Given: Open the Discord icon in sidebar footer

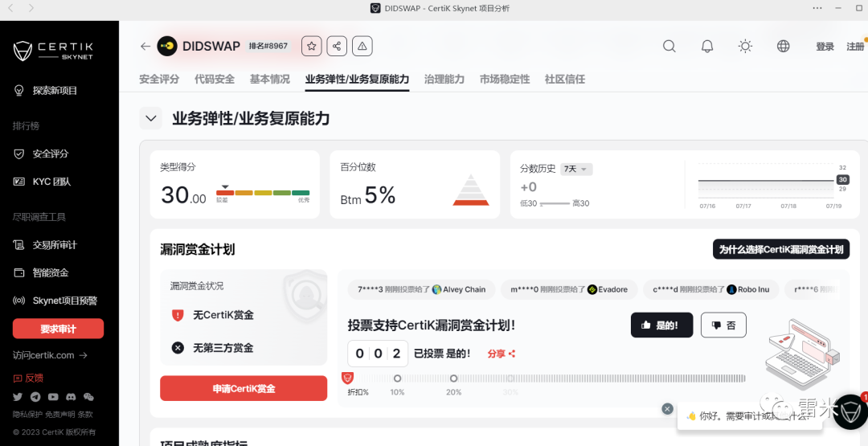Looking at the screenshot, I should [71, 397].
